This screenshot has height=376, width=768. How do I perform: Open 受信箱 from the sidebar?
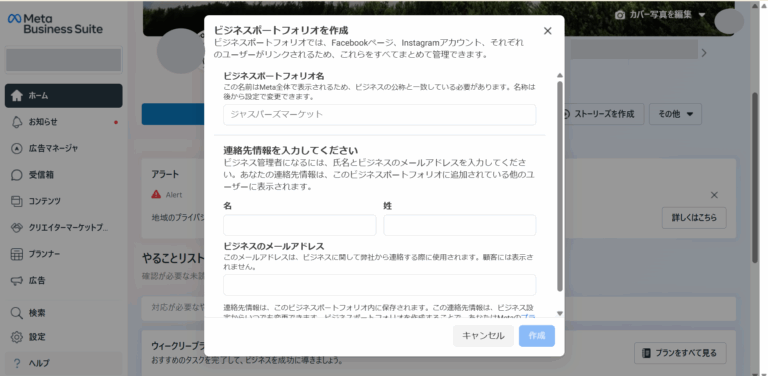coord(64,175)
